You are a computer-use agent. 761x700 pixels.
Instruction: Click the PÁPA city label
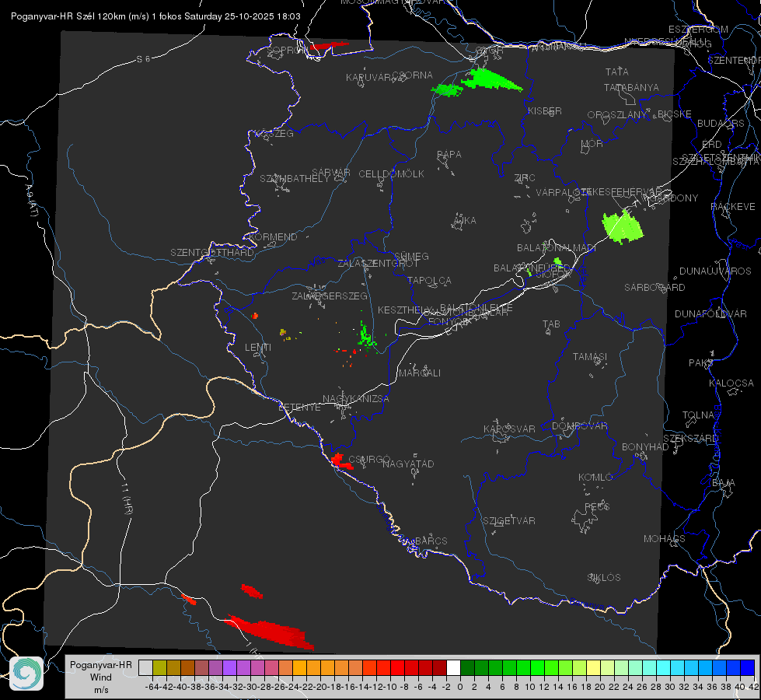[449, 154]
